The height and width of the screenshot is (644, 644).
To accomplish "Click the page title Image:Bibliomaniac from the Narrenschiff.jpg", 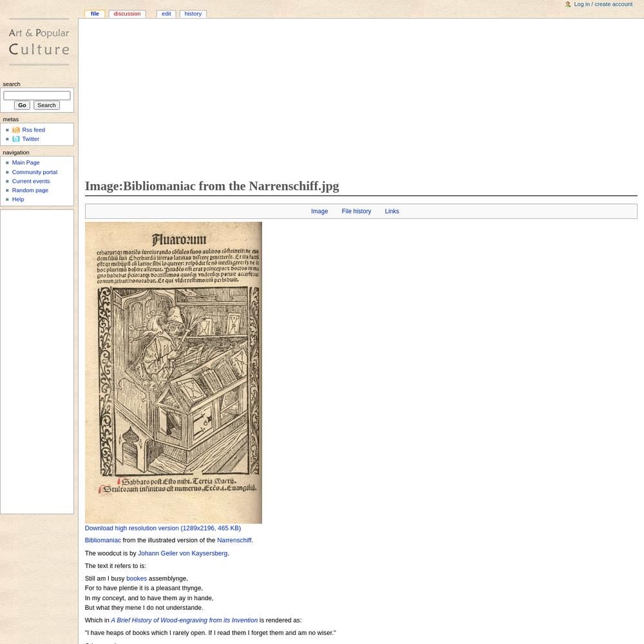I will pos(212,186).
